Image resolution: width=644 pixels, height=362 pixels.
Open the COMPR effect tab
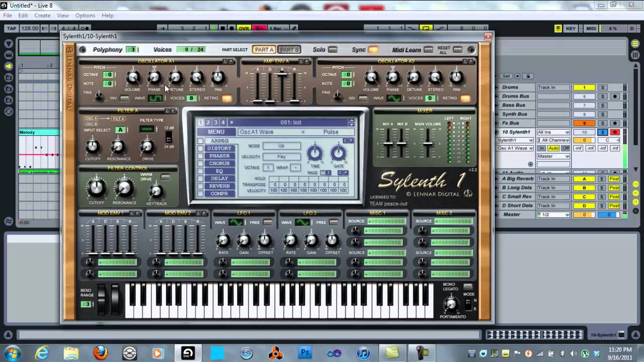pyautogui.click(x=220, y=194)
